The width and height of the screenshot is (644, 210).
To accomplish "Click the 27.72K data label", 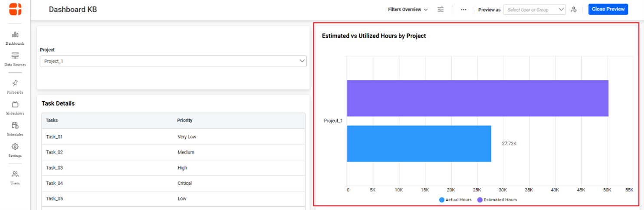I will [x=509, y=144].
